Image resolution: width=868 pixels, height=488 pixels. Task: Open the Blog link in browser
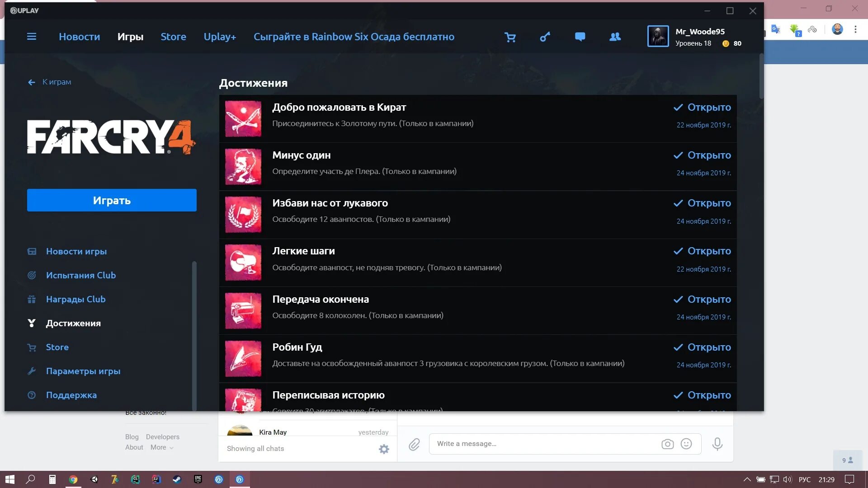coord(132,437)
